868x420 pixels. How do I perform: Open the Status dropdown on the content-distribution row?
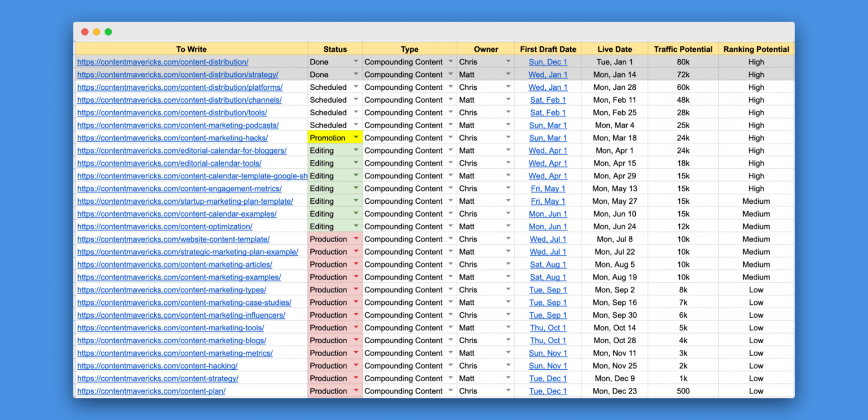coord(356,62)
